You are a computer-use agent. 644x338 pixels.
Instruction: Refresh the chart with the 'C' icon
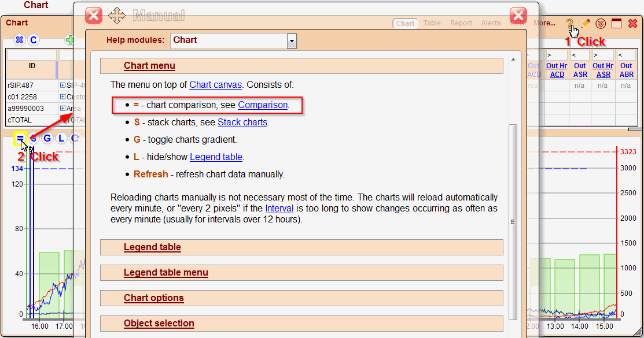[74, 138]
